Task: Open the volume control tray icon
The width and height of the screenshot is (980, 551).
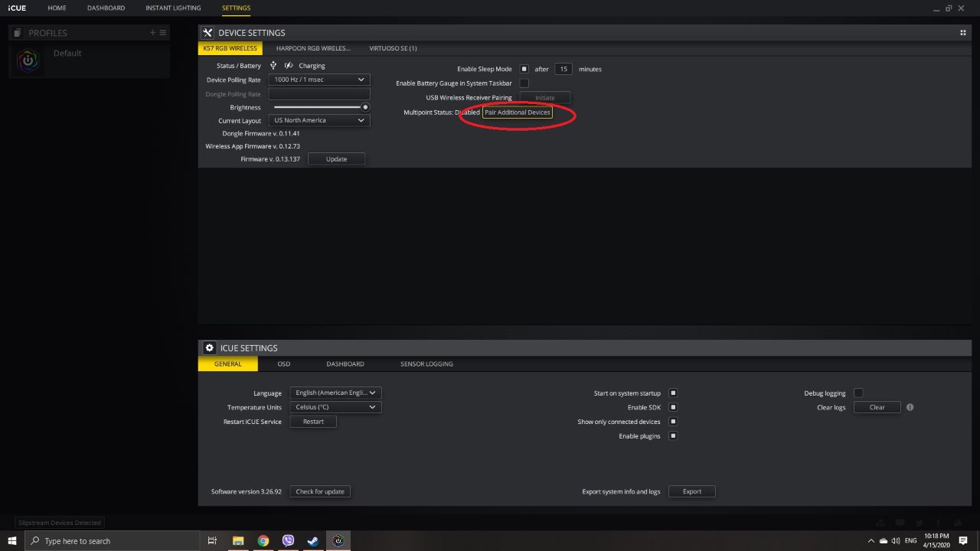Action: (x=896, y=541)
